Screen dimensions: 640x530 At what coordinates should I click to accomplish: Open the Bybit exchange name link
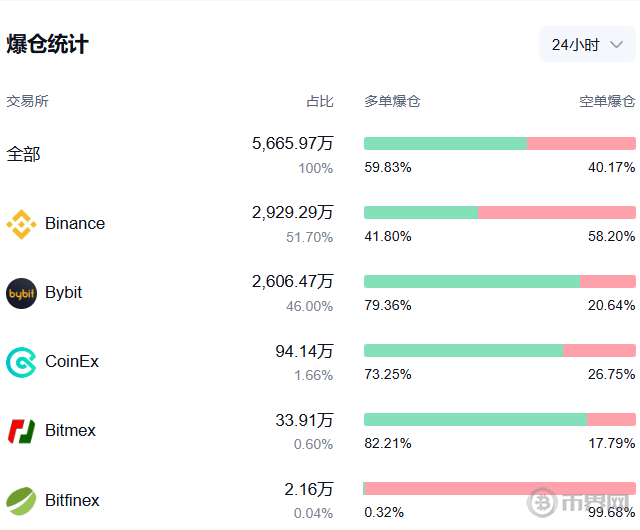(x=64, y=293)
